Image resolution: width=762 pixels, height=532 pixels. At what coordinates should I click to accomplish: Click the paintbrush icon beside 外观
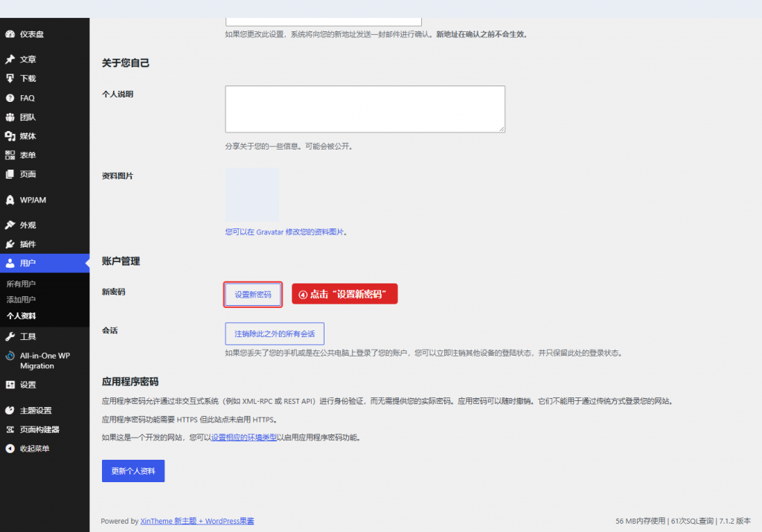pyautogui.click(x=10, y=225)
